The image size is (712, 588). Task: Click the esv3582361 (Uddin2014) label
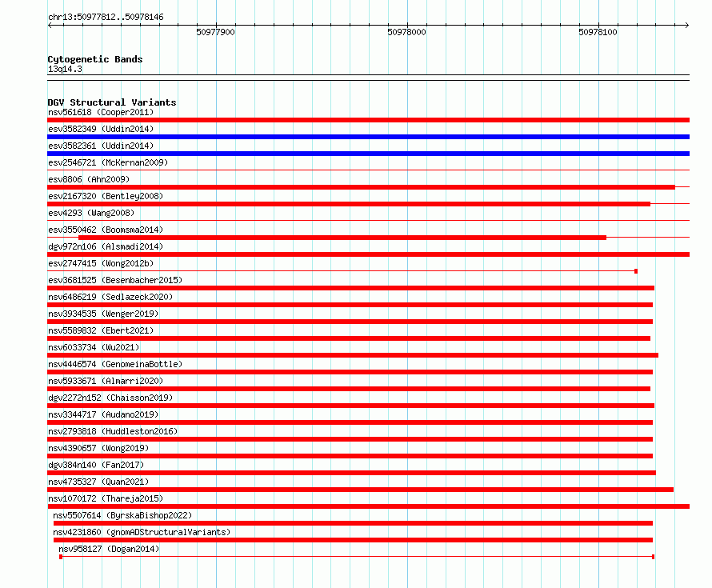101,146
